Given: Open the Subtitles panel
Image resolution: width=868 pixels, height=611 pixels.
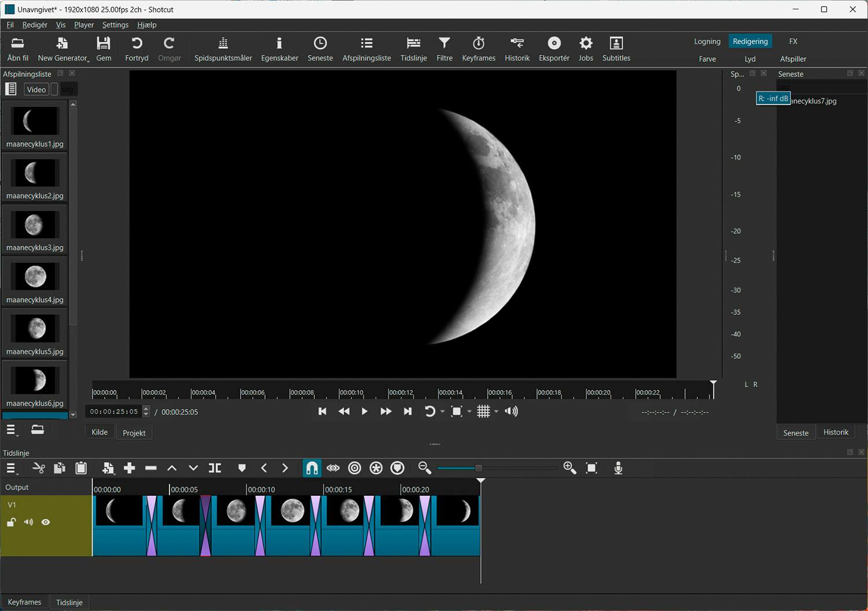Looking at the screenshot, I should [x=616, y=49].
